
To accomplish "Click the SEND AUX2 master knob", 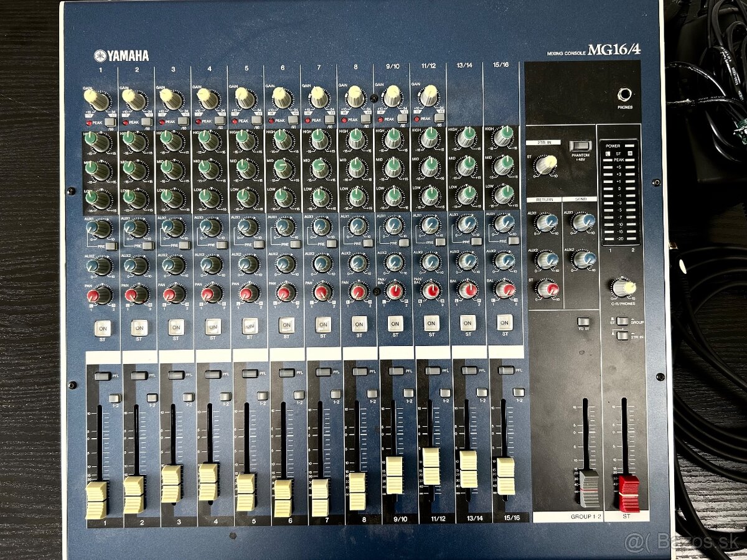I will pyautogui.click(x=583, y=259).
